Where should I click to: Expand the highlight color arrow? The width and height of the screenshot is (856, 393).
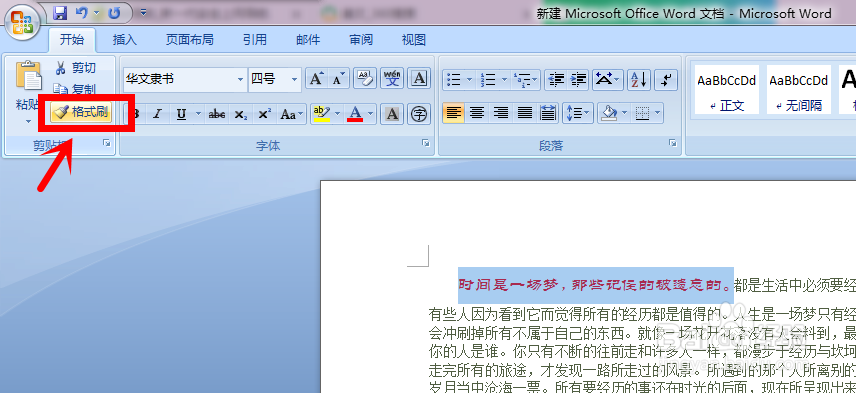point(338,114)
